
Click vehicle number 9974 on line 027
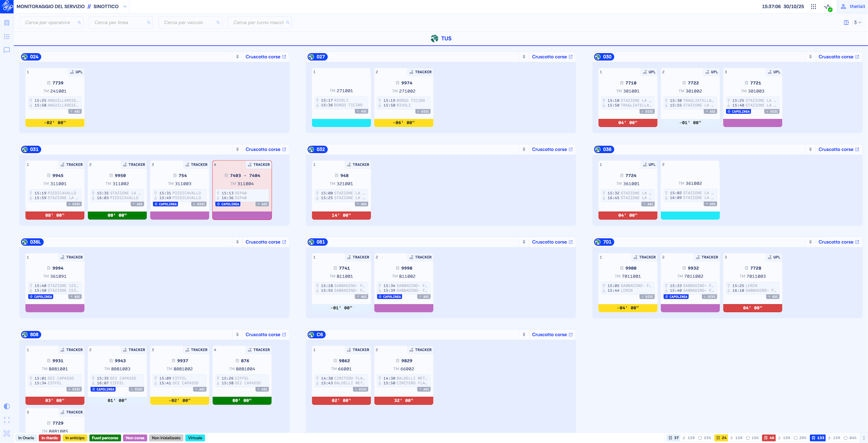click(x=407, y=83)
